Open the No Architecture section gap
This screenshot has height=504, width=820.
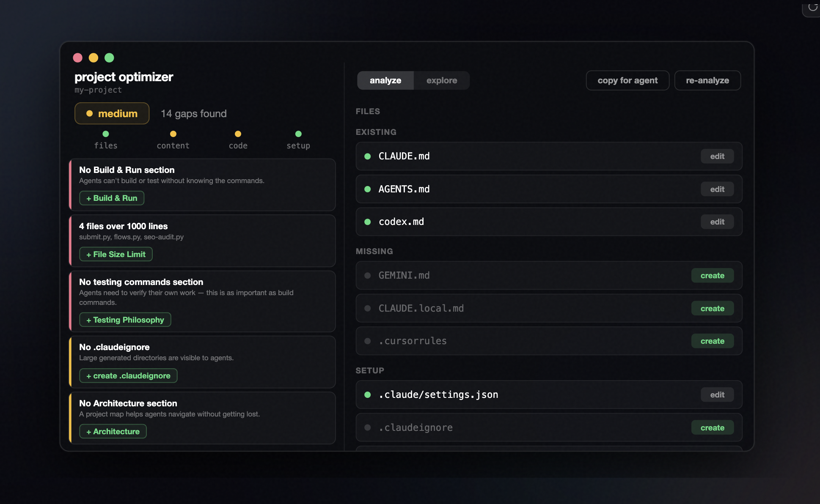click(202, 418)
